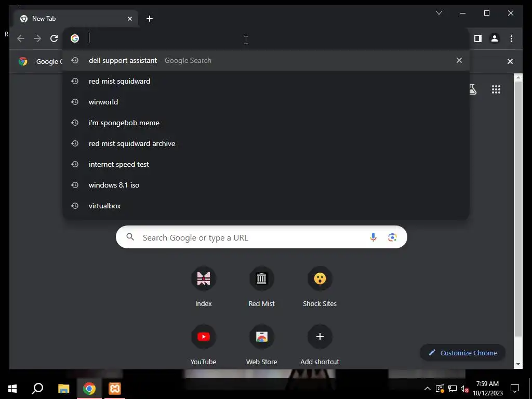
Task: Open Chrome three-dot menu
Action: [511, 38]
